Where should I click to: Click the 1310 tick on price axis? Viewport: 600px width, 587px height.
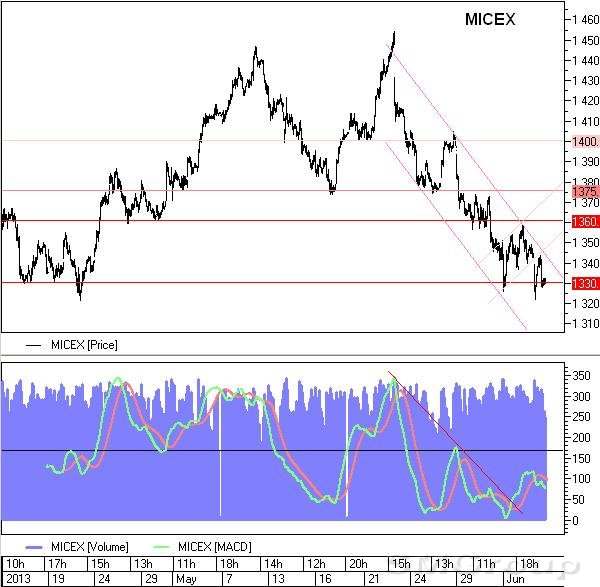pos(585,323)
